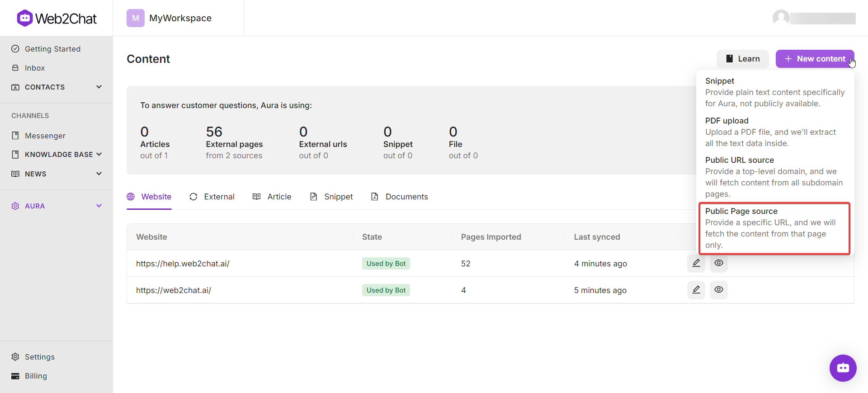Click the 0 Articles stat
Image resolution: width=868 pixels, height=393 pixels.
[155, 142]
